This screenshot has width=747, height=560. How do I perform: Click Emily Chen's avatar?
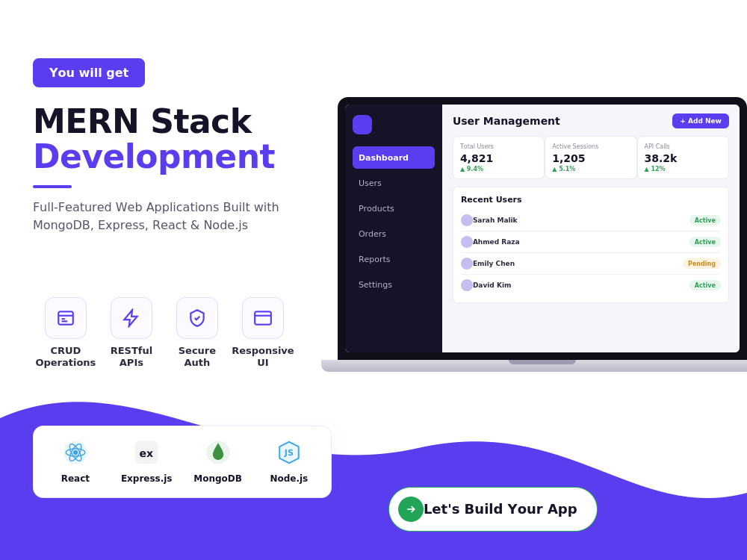click(x=466, y=264)
